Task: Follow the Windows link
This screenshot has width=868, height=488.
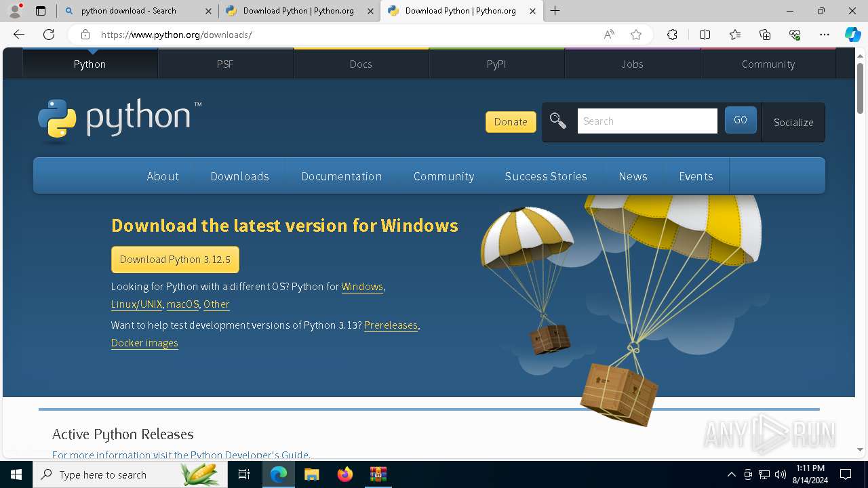Action: click(362, 287)
